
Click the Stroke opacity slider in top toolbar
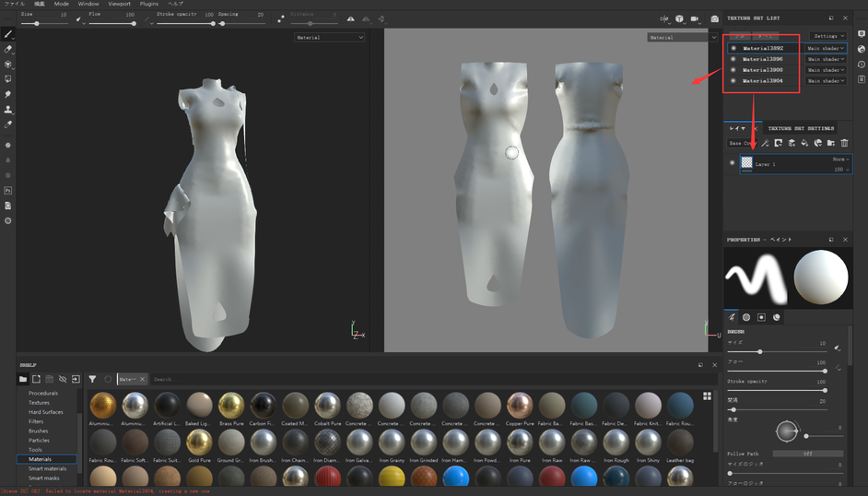pos(185,24)
